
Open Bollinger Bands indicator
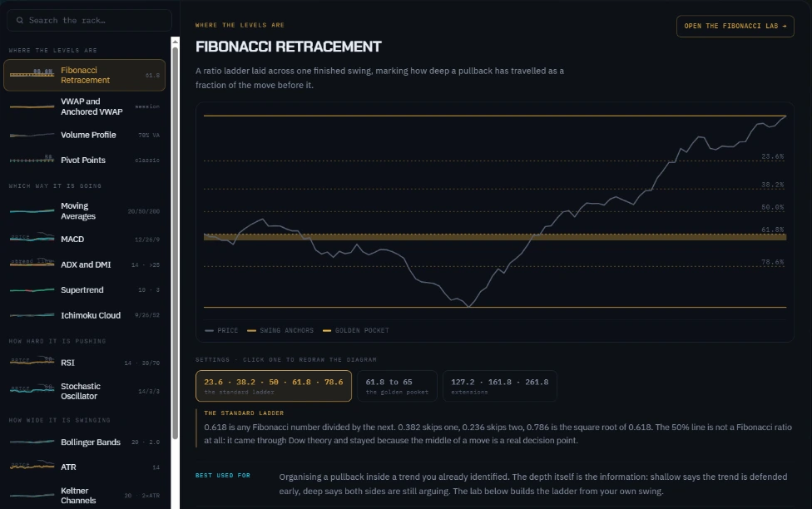(84, 442)
